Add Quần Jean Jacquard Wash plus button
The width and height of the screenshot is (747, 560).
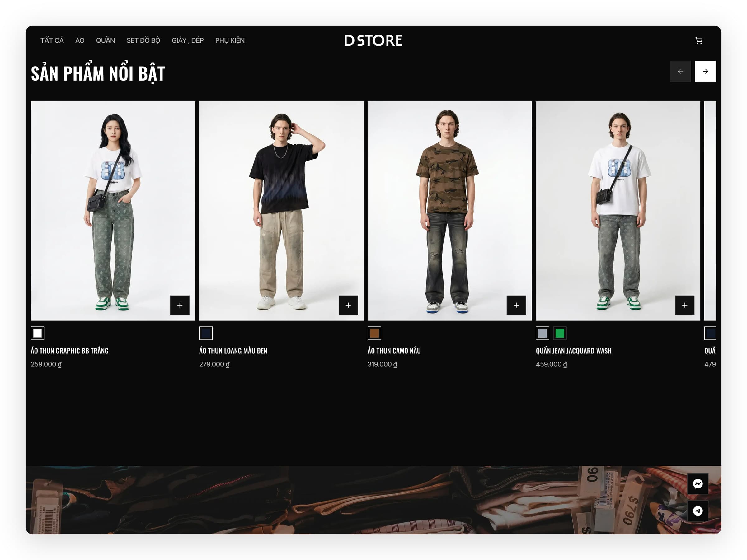tap(684, 305)
